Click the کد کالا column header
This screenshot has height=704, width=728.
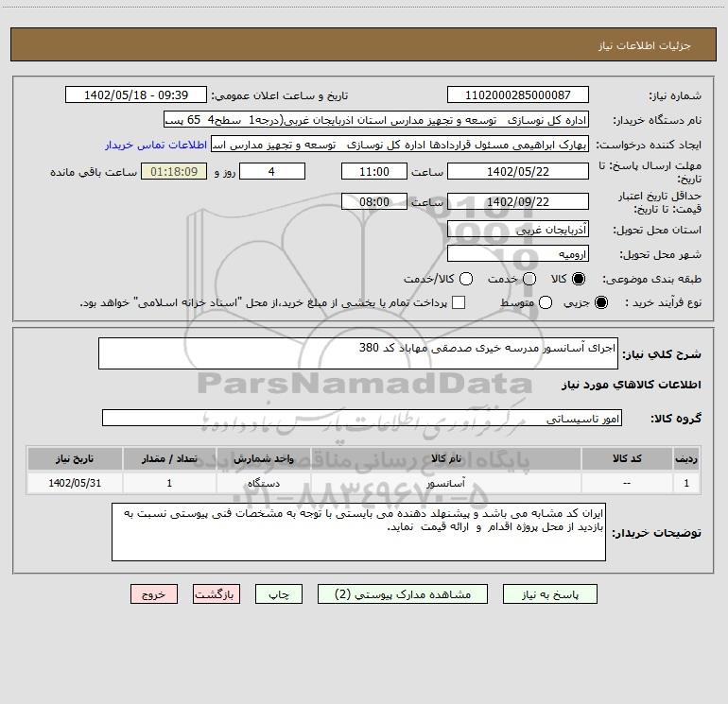[x=627, y=458]
